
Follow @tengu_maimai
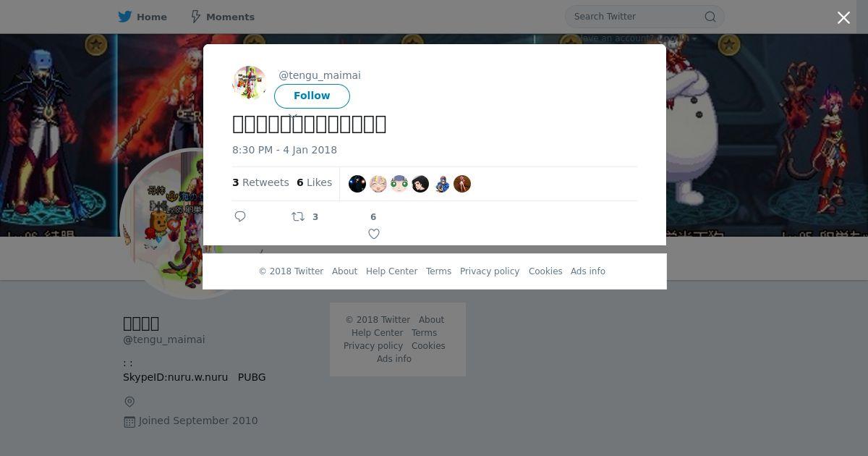pyautogui.click(x=312, y=96)
